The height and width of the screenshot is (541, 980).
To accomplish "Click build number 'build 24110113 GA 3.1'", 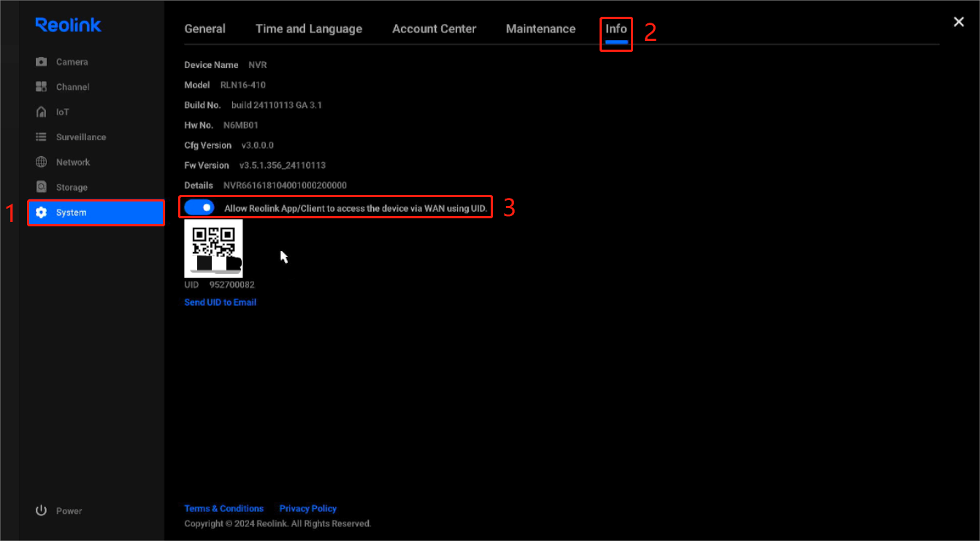I will 277,105.
